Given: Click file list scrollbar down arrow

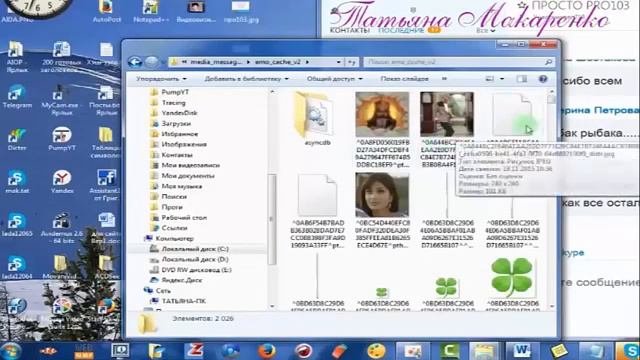Looking at the screenshot, I should point(552,306).
